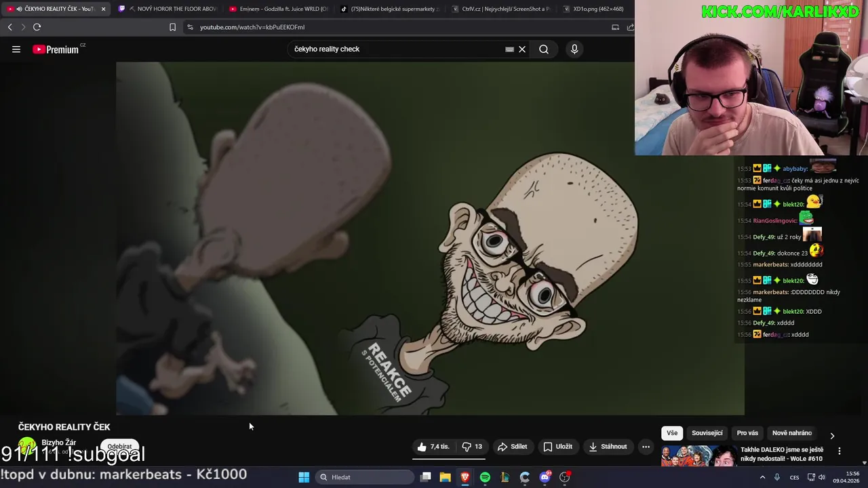This screenshot has height=488, width=868.
Task: Click chat message from markerbeats nikdy nezklame
Action: [789, 296]
